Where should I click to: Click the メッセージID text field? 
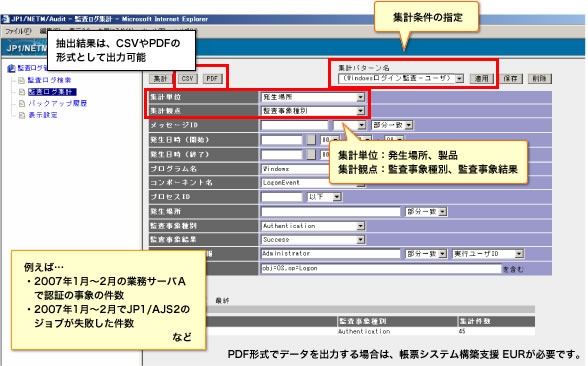[295, 125]
